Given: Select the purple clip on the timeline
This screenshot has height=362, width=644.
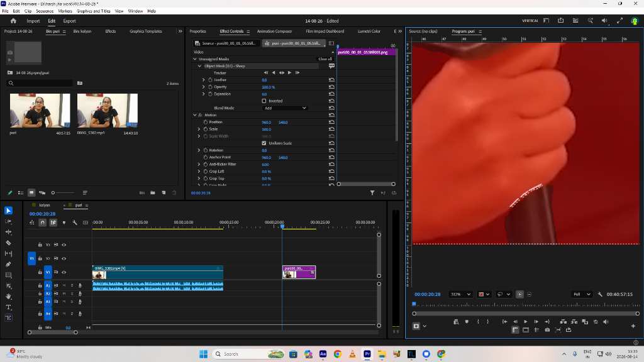Looking at the screenshot, I should pyautogui.click(x=299, y=272).
